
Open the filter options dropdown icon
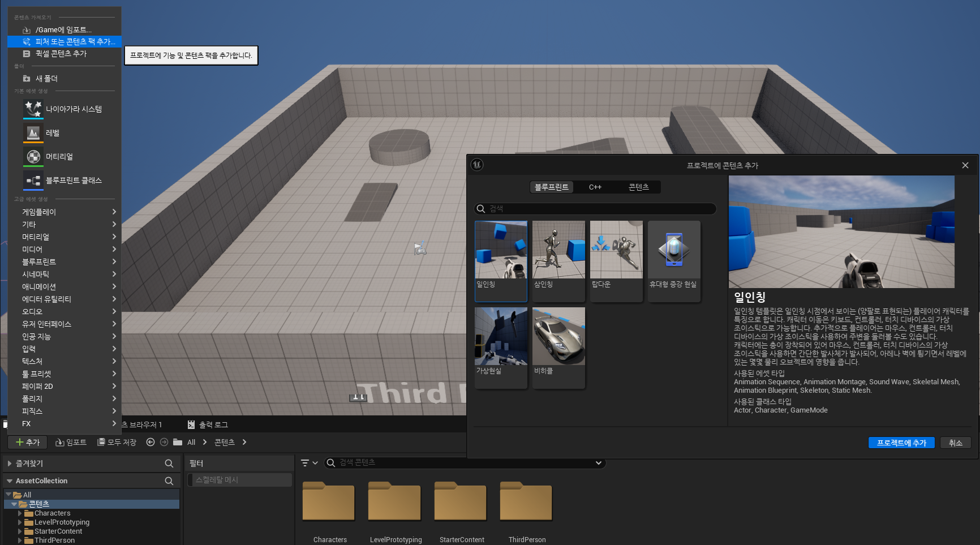point(309,463)
